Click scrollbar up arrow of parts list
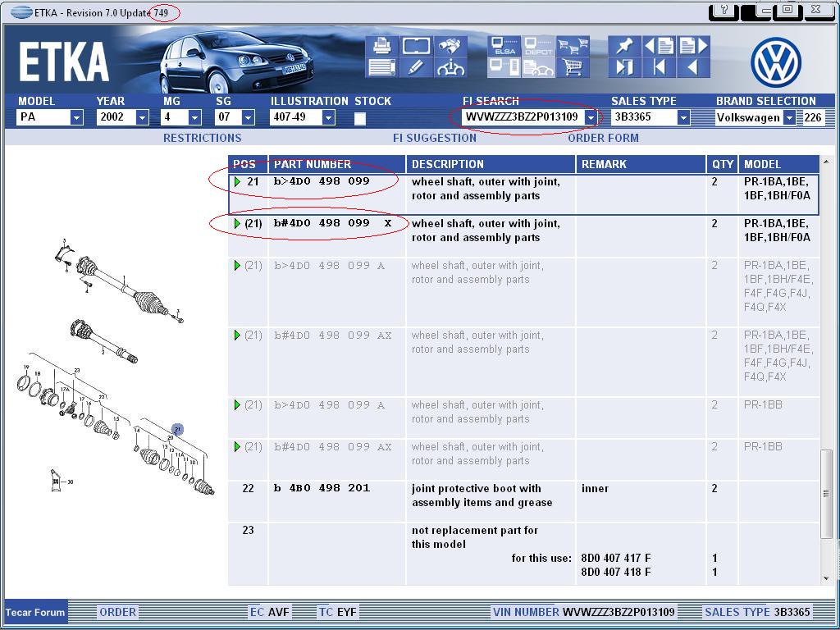The image size is (840, 630). [x=825, y=162]
